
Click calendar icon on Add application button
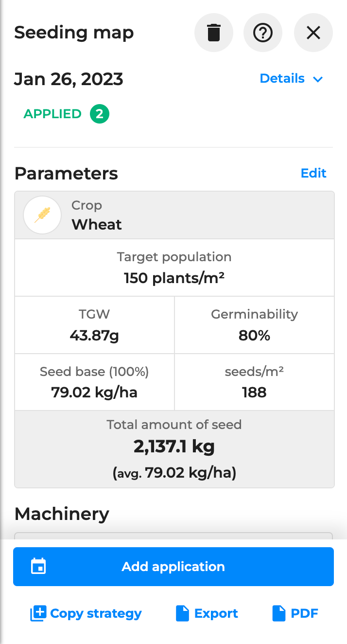[x=38, y=567]
